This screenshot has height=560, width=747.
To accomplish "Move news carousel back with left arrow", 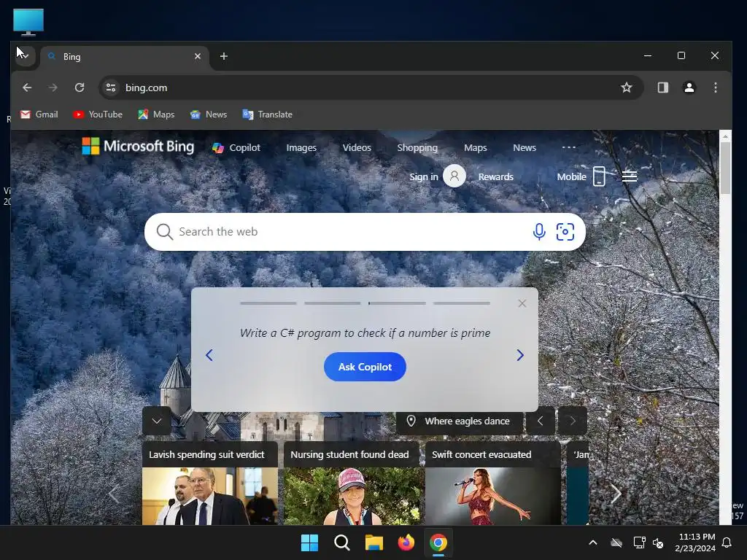I will click(113, 494).
